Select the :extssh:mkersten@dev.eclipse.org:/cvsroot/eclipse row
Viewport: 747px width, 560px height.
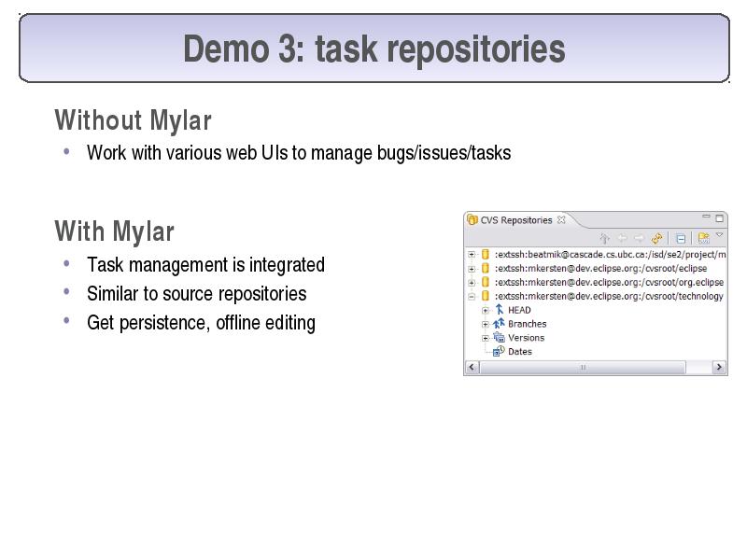[x=600, y=268]
